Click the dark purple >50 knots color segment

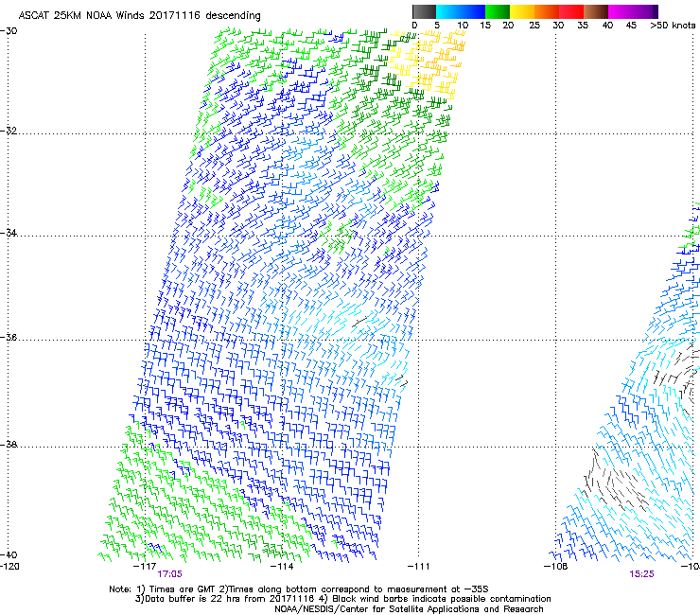tap(656, 11)
